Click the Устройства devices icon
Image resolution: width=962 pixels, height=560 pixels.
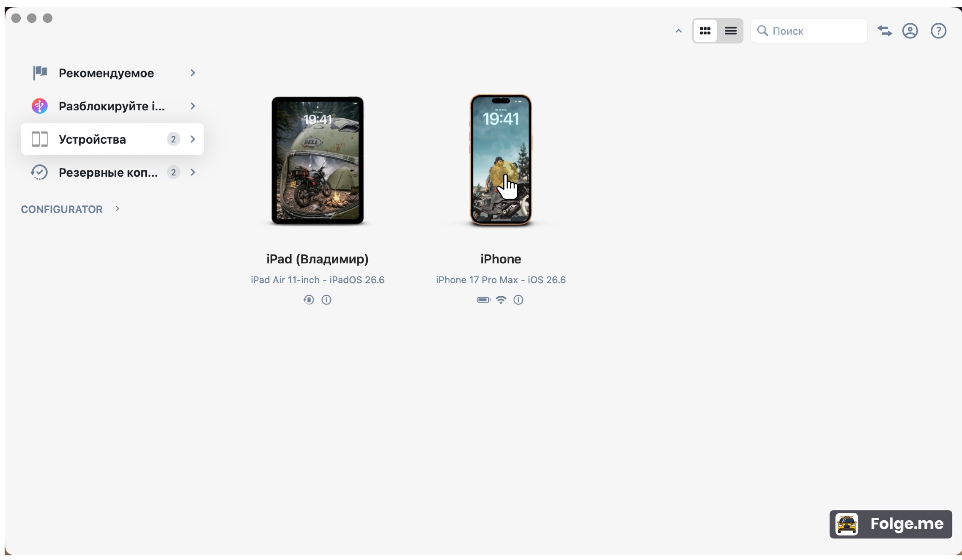40,139
